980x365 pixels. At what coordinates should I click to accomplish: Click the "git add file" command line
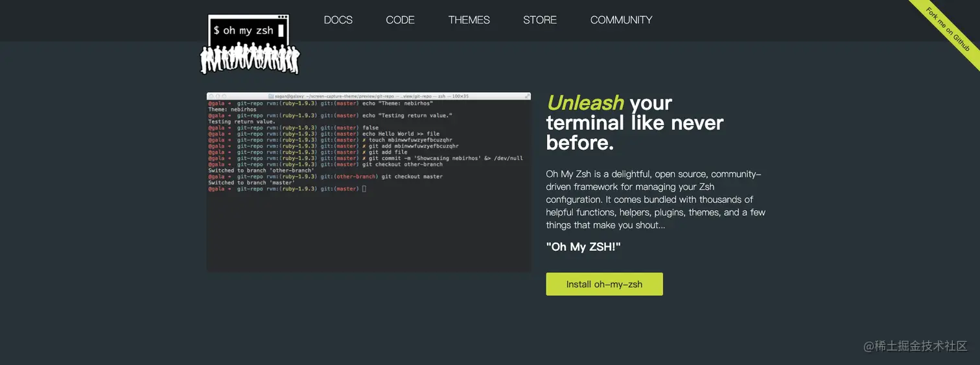tap(308, 152)
